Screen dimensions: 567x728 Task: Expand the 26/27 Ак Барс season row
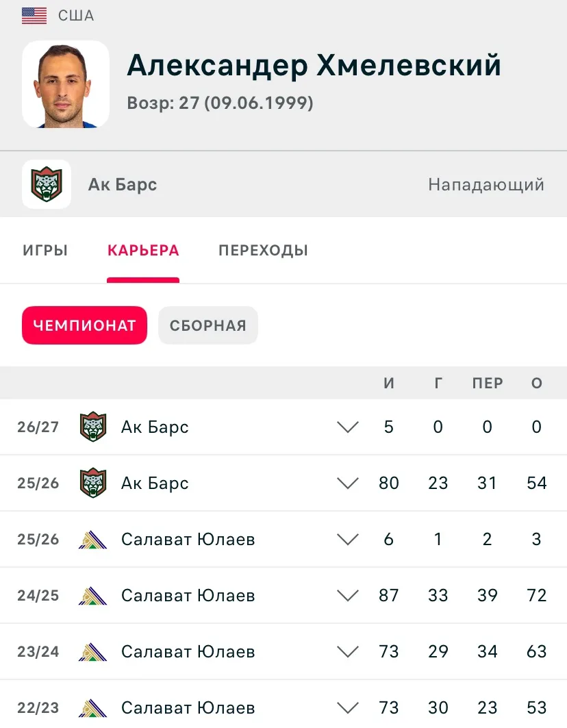click(x=348, y=427)
